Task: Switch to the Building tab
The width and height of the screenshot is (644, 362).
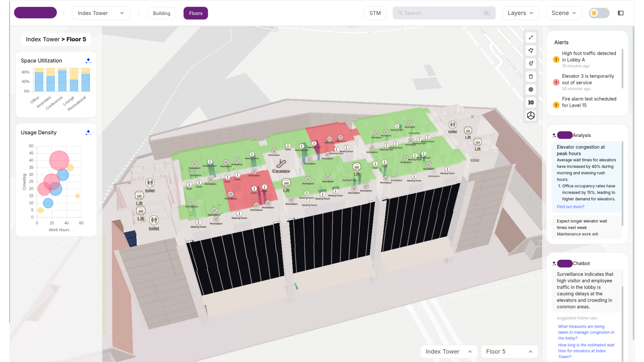Action: 162,13
